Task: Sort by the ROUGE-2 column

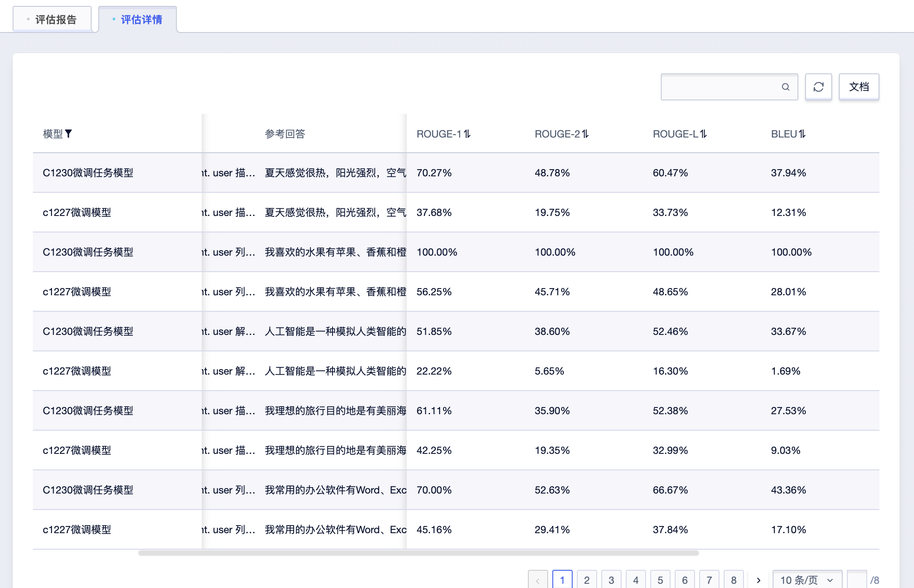Action: click(585, 134)
